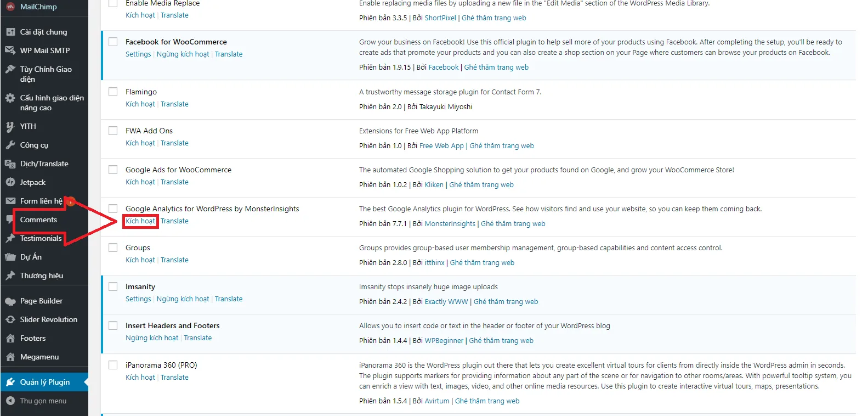Deactivate Imsanity via Ngừng kích hoạt
The image size is (868, 416).
click(183, 299)
